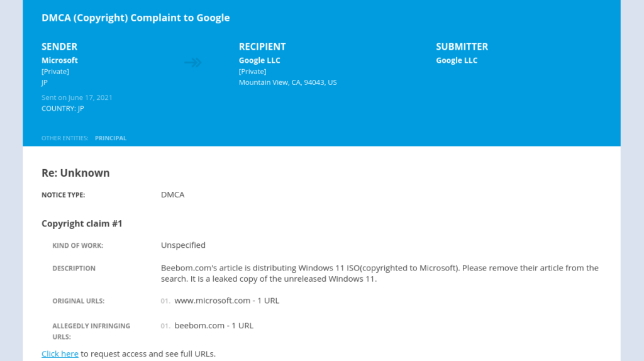Open the Microsoft sender link
Image resolution: width=644 pixels, height=361 pixels.
[60, 60]
